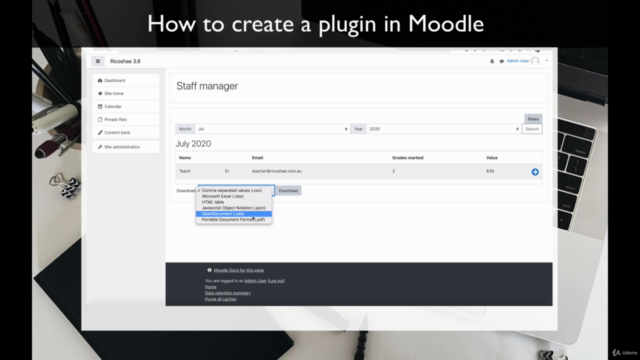Click the Moodle Docs info icon

209,270
